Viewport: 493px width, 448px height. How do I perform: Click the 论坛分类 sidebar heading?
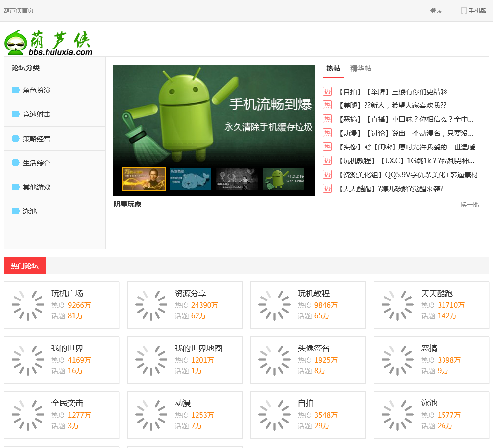(x=26, y=68)
